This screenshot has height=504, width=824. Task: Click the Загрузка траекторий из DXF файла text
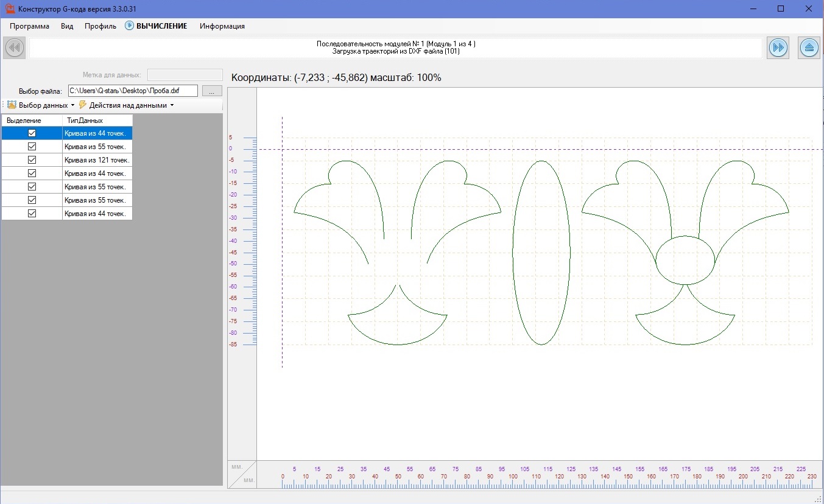point(396,51)
